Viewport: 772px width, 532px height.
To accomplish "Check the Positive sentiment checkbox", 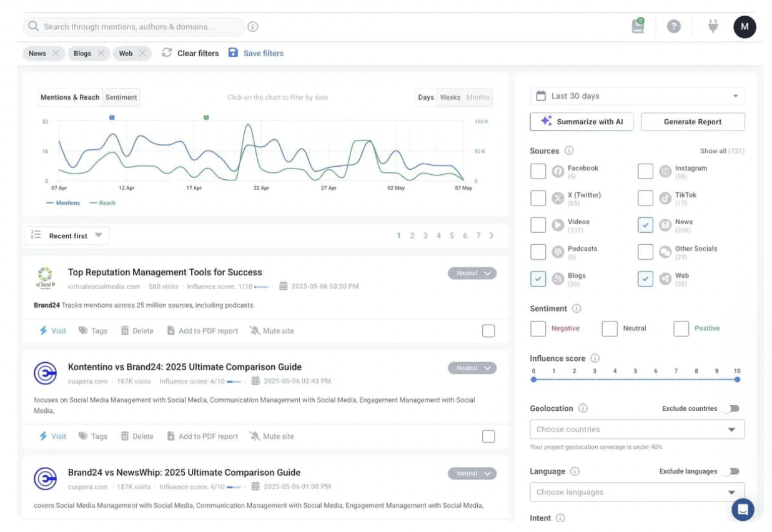I will click(681, 328).
